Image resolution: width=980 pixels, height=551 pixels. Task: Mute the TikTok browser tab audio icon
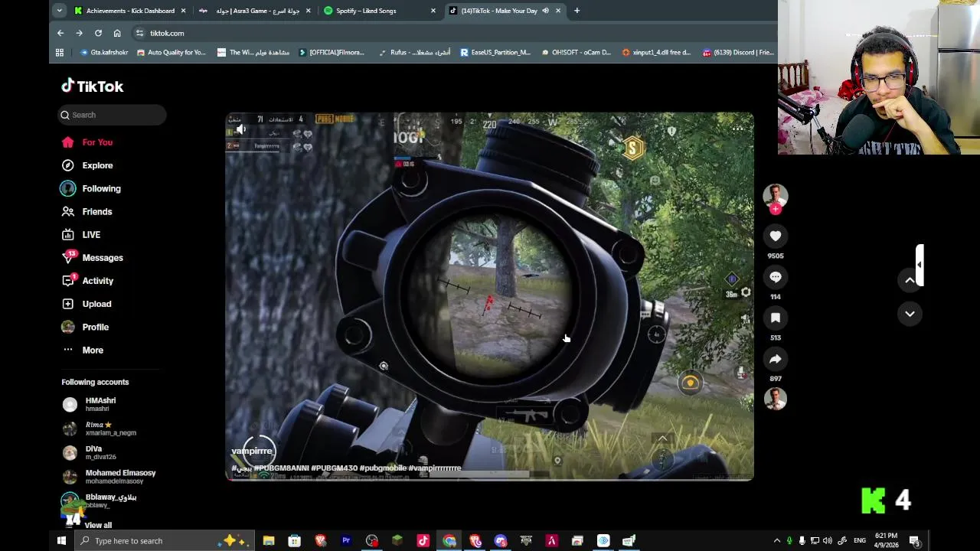545,11
